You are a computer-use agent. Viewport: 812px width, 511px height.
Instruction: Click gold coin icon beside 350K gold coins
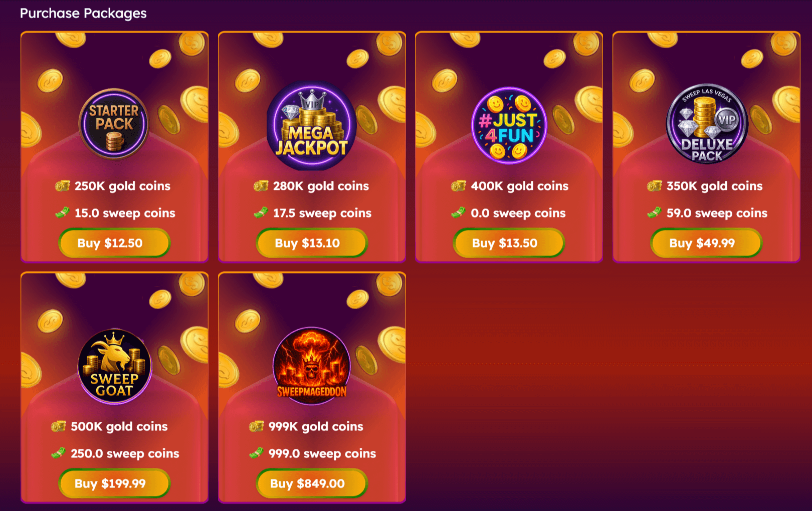[x=654, y=186]
